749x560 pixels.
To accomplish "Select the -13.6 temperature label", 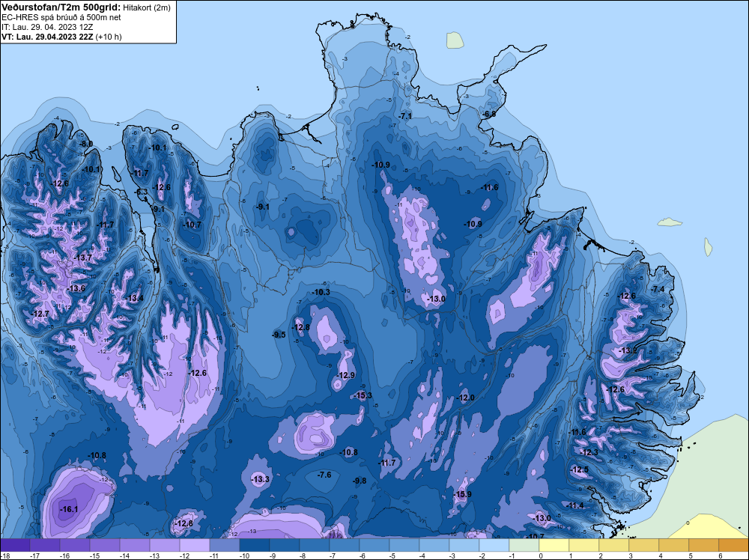I will 76,288.
